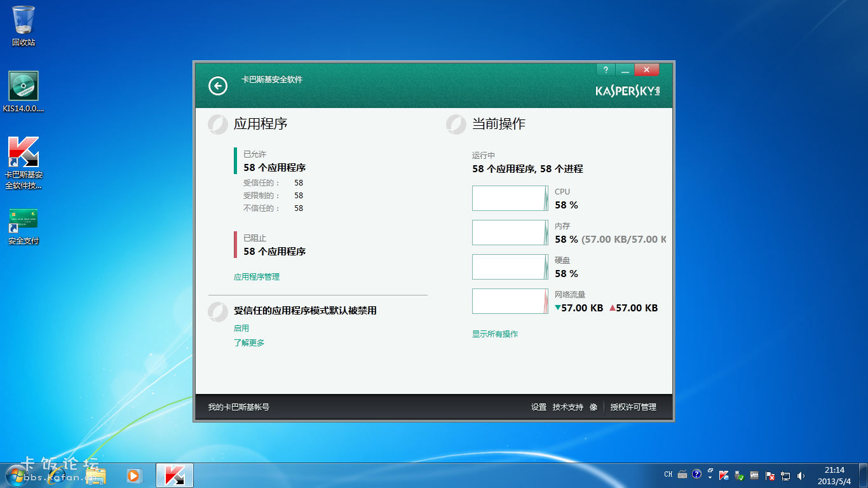Image resolution: width=868 pixels, height=488 pixels.
Task: Click the upload 57.00 KB traffic value
Action: pyautogui.click(x=634, y=308)
